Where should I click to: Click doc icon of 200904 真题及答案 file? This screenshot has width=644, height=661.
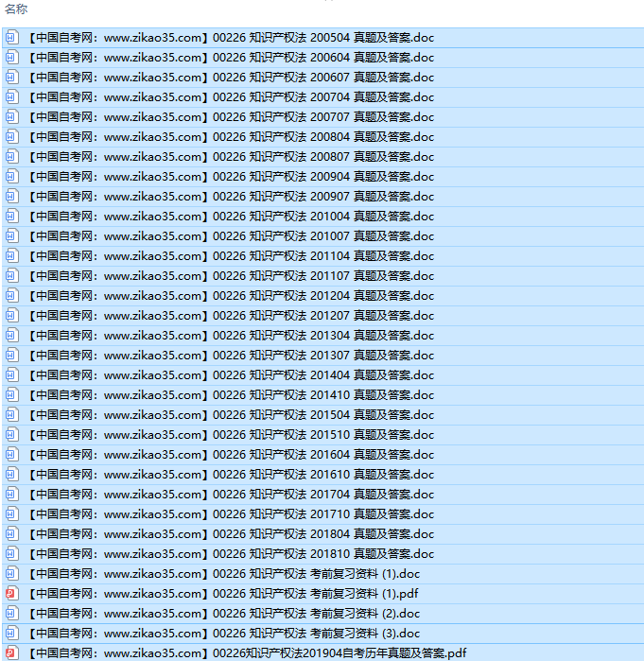pos(11,177)
